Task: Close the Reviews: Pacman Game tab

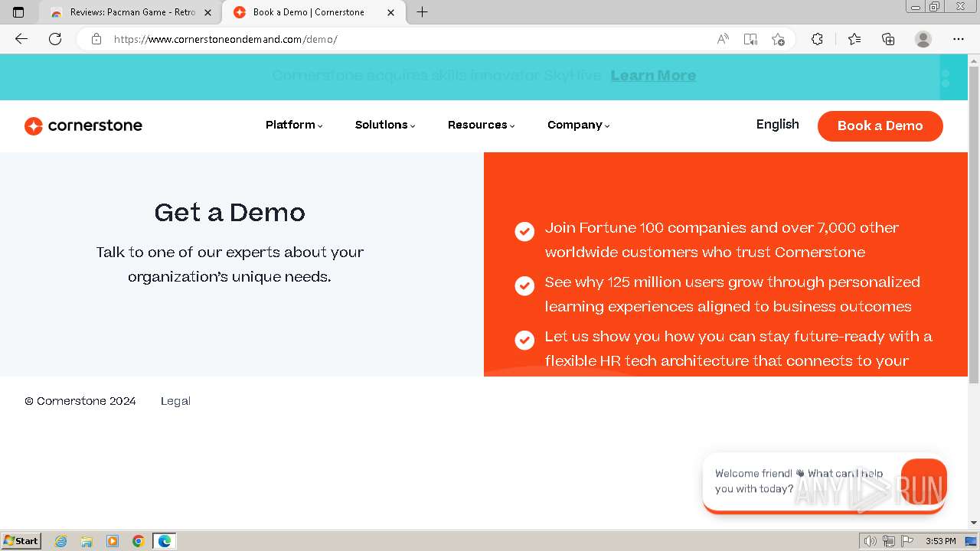Action: click(207, 12)
